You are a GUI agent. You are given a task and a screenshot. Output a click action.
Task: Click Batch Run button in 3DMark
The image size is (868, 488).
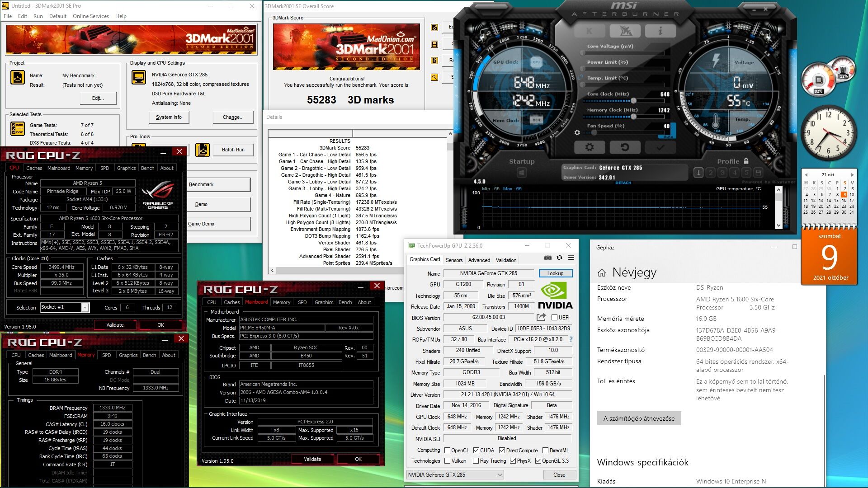pyautogui.click(x=233, y=150)
